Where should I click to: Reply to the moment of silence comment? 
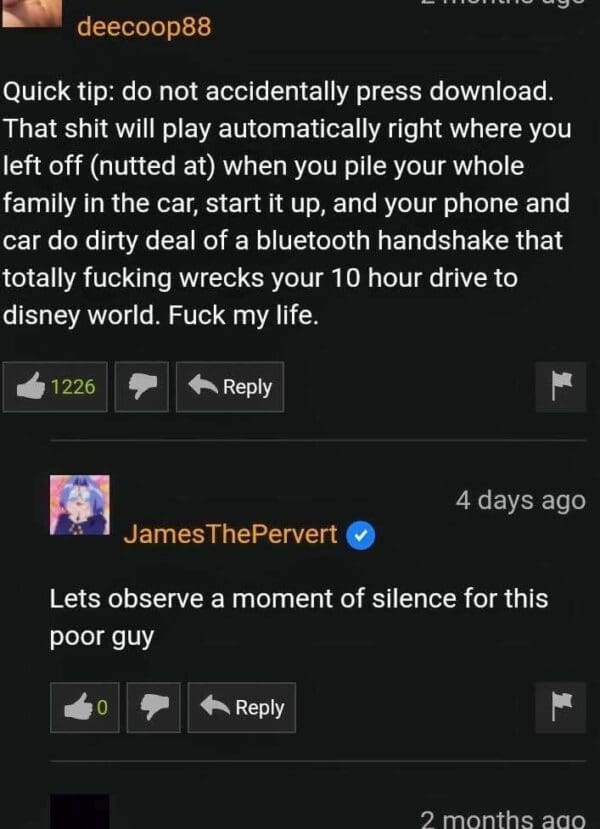pos(242,707)
